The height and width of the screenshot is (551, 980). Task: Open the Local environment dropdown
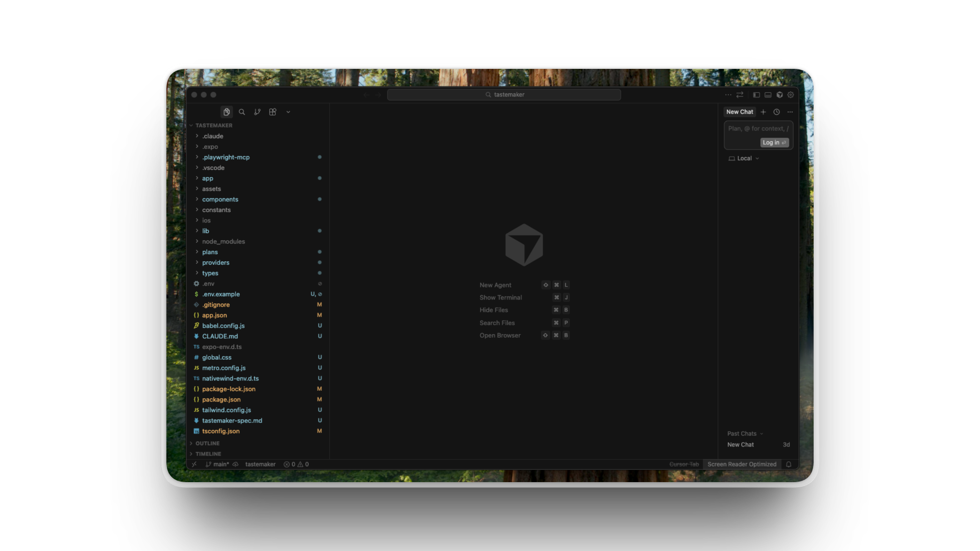(x=744, y=158)
